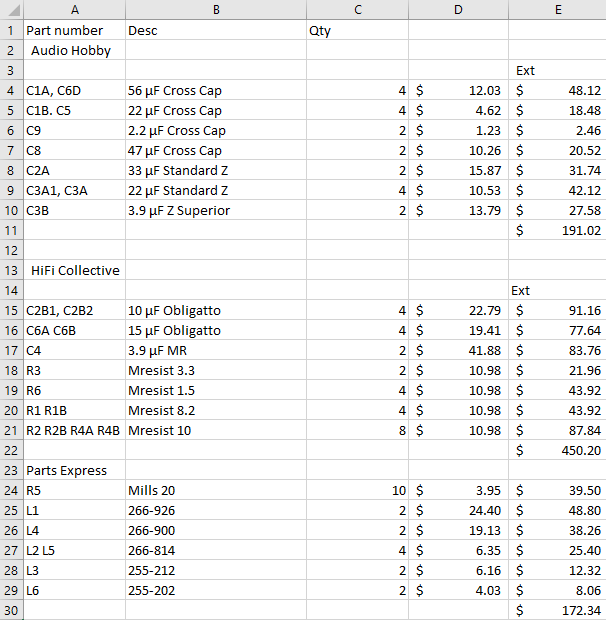
Task: Click extended amount 91.16
Action: (557, 310)
